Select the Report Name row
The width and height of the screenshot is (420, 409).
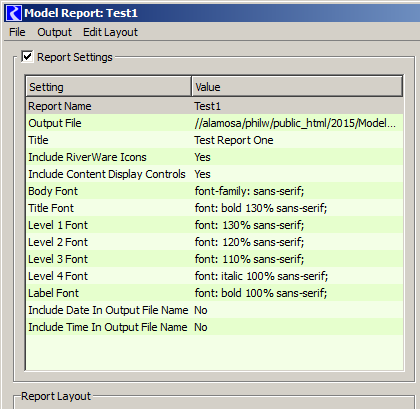214,106
